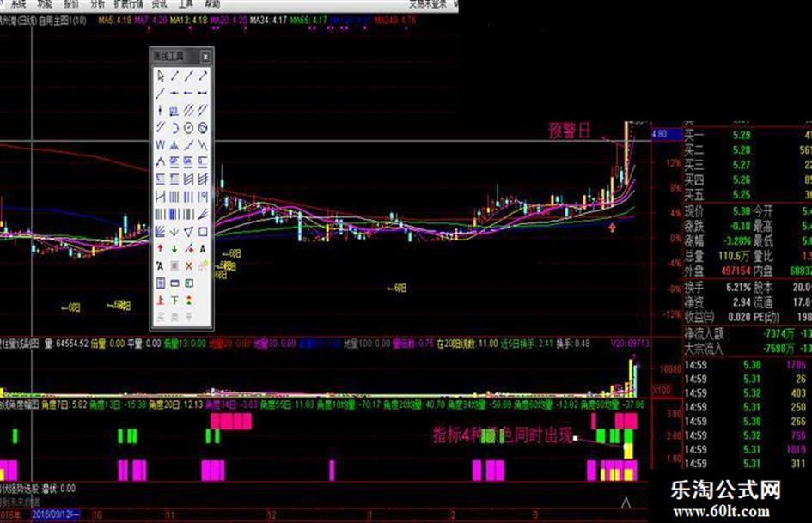Select the gray square eraser icon
The height and width of the screenshot is (523, 812).
[174, 265]
